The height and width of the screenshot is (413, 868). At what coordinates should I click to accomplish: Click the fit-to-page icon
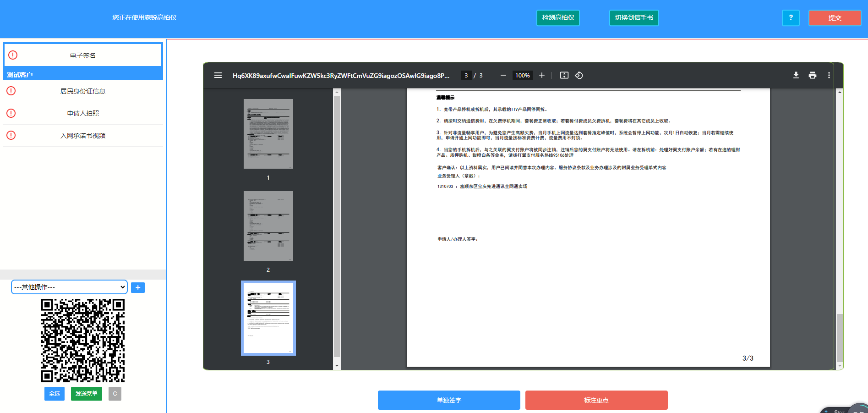564,75
